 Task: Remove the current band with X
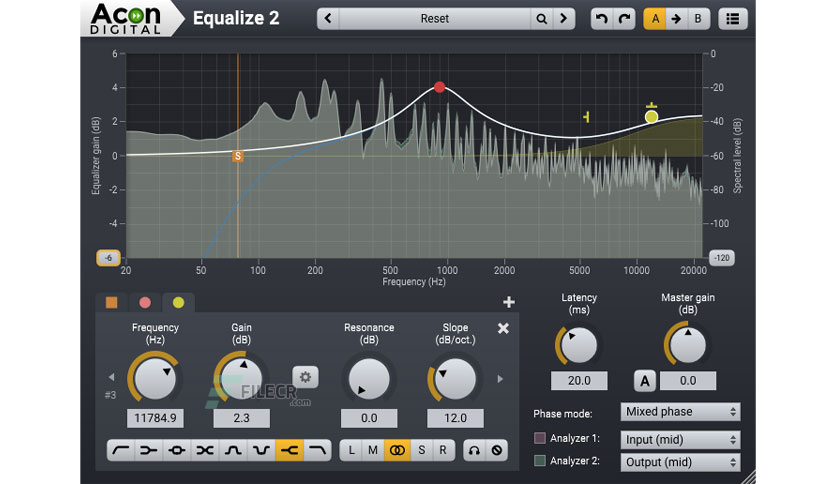tap(503, 328)
